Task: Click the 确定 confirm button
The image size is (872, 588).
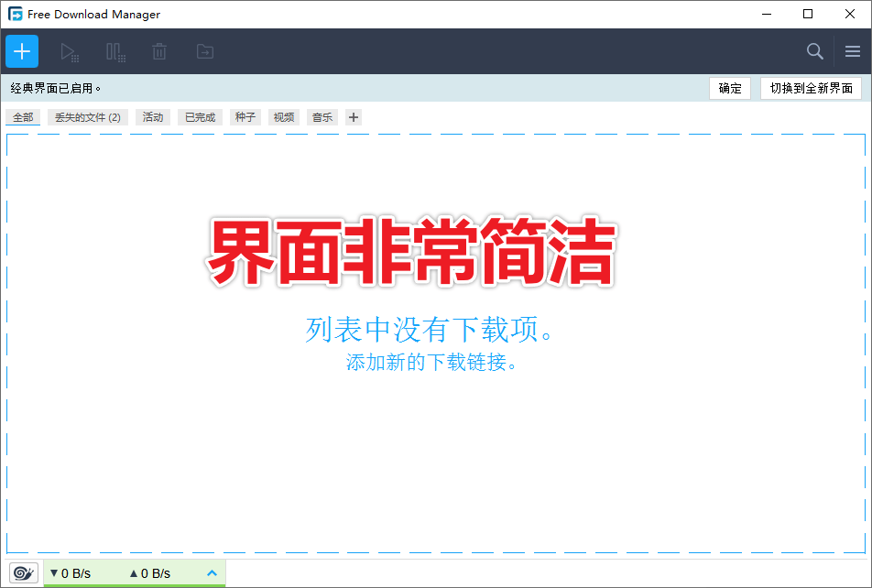Action: coord(730,88)
